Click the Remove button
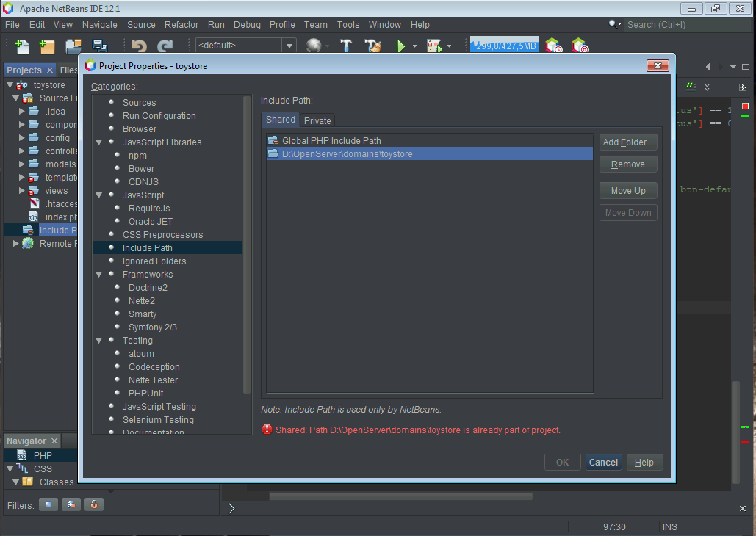 (x=627, y=164)
